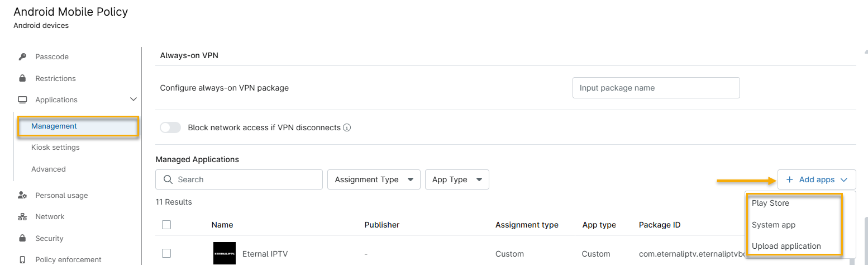Click the Network topology icon
The image size is (868, 265).
click(22, 217)
